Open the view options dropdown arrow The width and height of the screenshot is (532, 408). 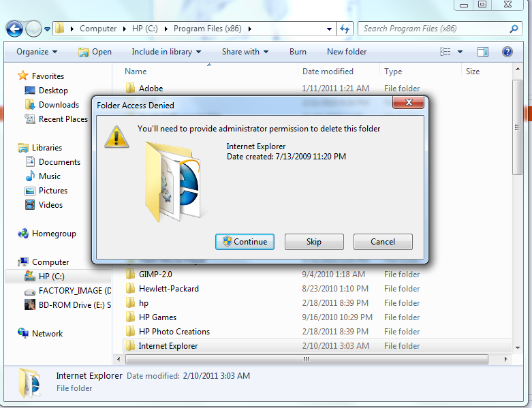460,52
